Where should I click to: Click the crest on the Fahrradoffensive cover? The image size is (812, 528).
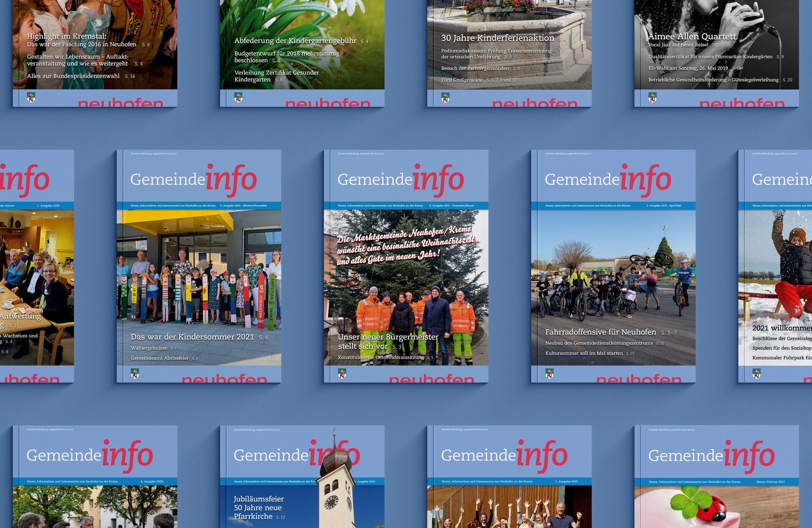[x=549, y=373]
